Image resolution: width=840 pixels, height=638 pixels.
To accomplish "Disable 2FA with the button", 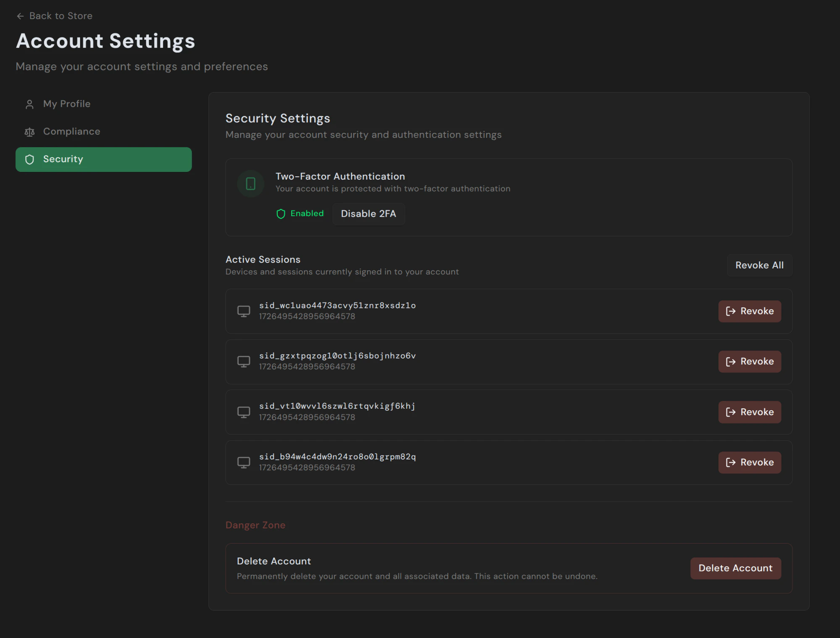I will tap(369, 214).
